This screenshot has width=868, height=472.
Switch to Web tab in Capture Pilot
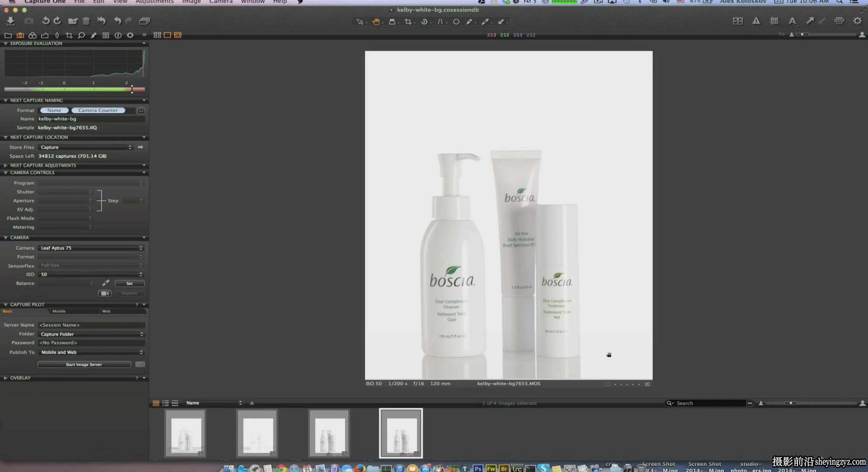coord(106,312)
